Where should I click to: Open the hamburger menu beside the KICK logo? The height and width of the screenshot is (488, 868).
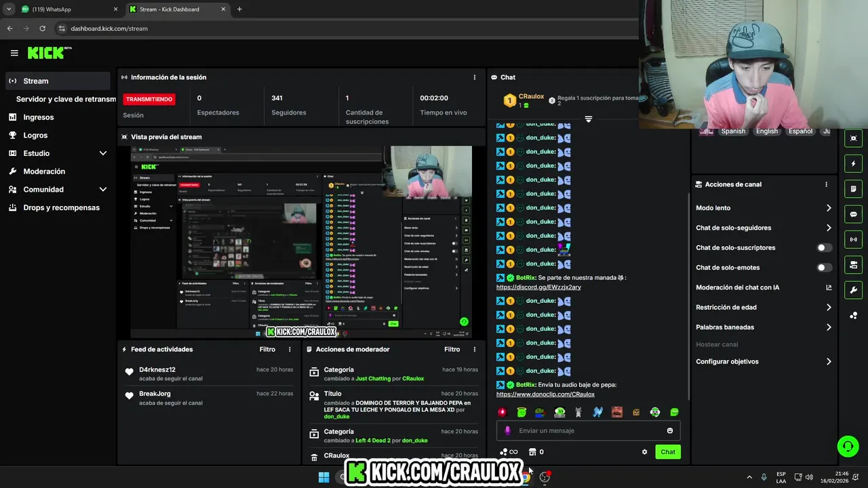pos(14,53)
